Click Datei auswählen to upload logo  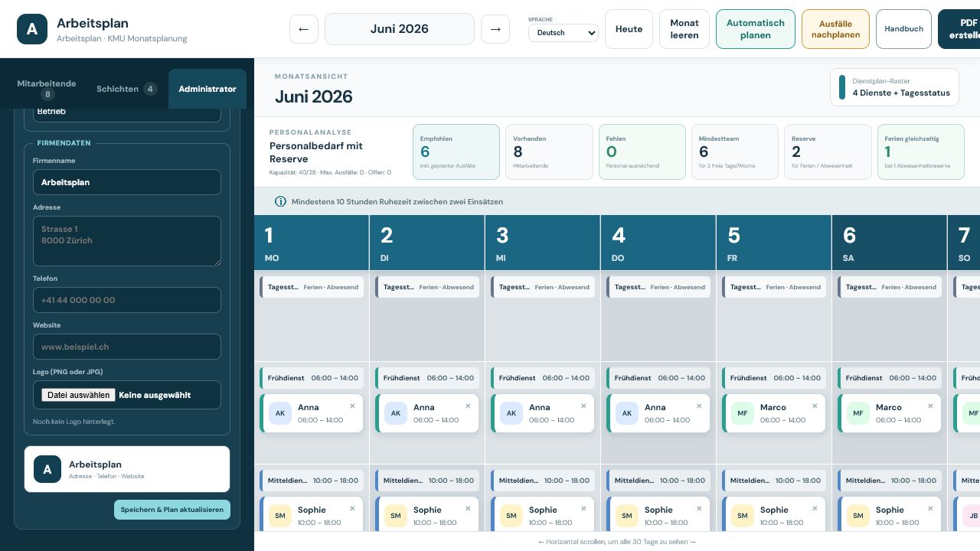(79, 395)
